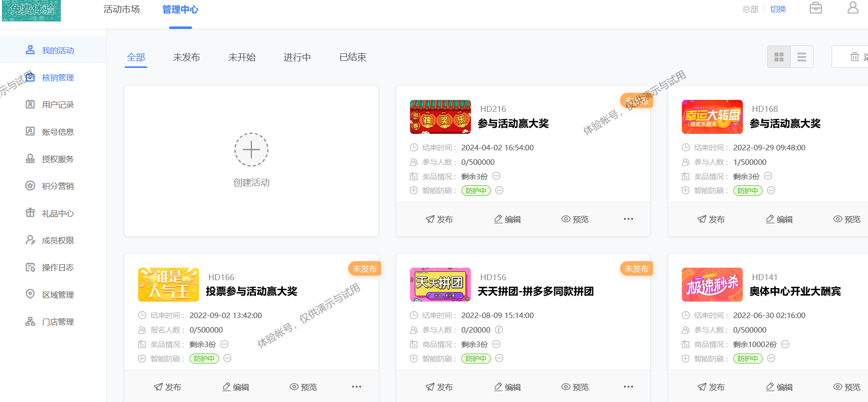Go to 成员权限

[x=53, y=240]
